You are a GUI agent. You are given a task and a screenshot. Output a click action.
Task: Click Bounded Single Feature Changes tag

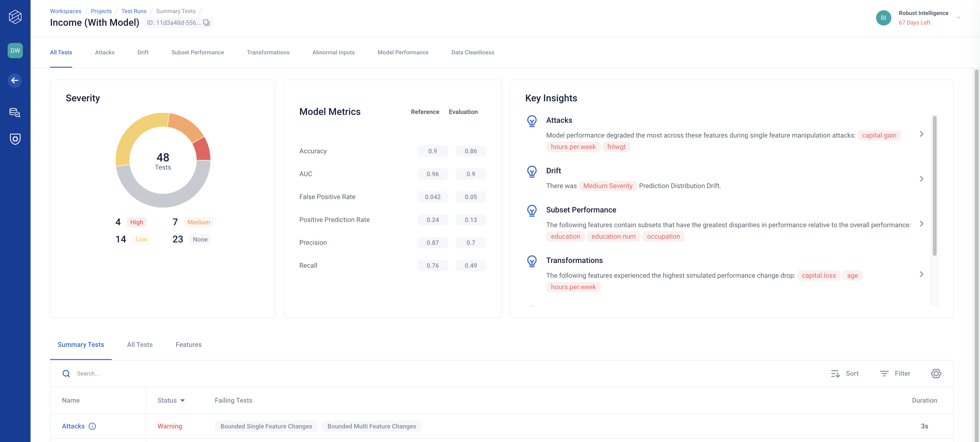coord(266,427)
